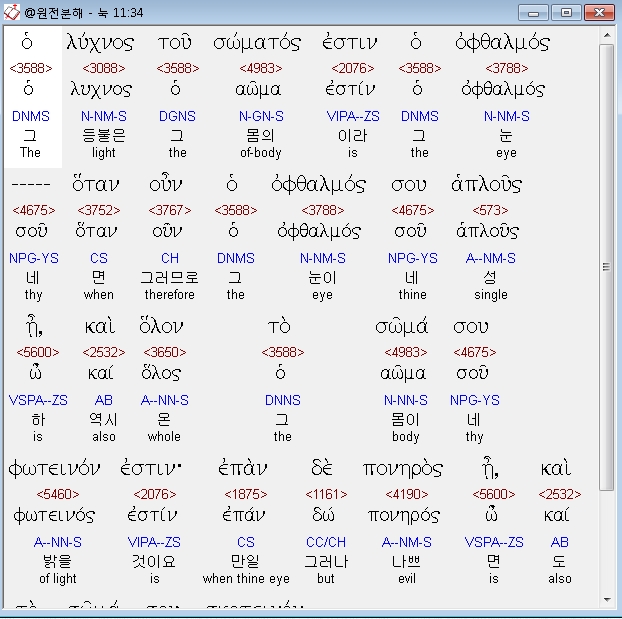
Task: Click the scrollbar up arrow
Action: (607, 35)
